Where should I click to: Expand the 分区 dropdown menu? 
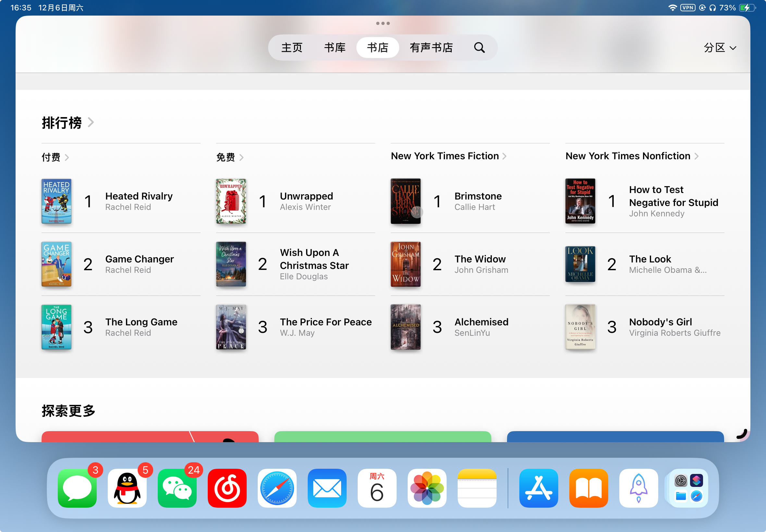[x=720, y=48]
